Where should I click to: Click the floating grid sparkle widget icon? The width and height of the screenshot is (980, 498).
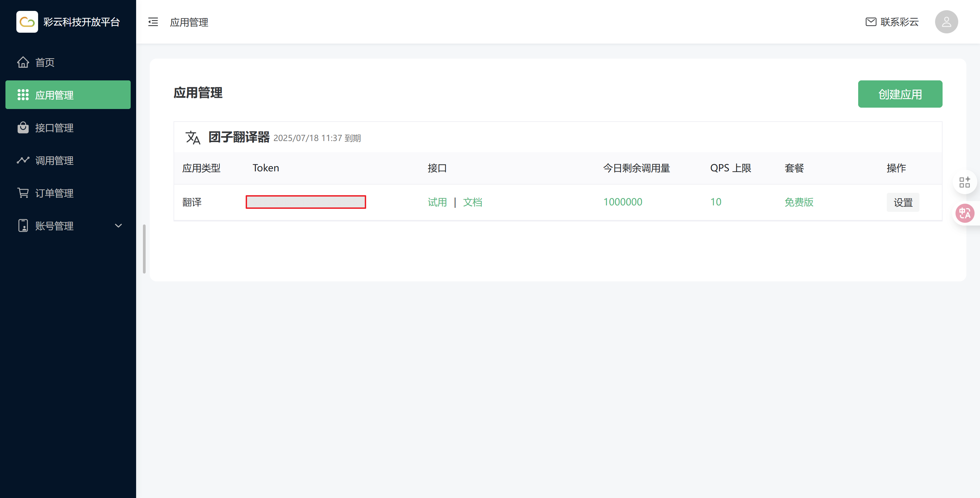click(964, 182)
